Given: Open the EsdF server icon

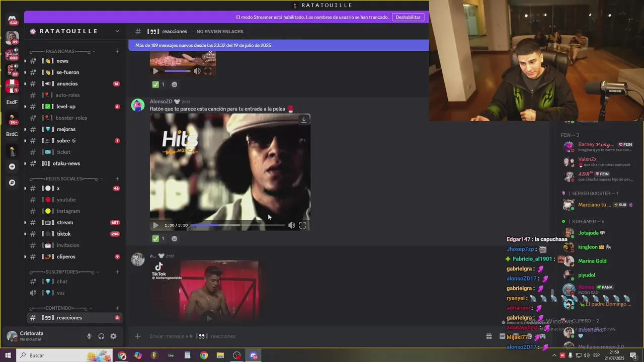Looking at the screenshot, I should coord(12,102).
